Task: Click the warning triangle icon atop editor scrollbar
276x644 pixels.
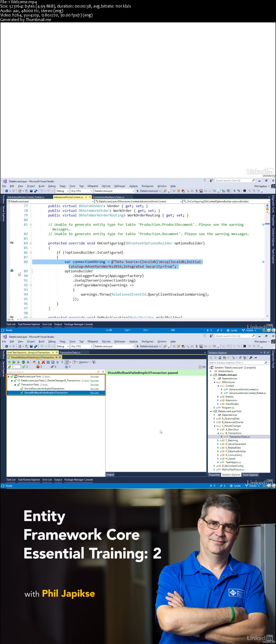Action: 267,209
